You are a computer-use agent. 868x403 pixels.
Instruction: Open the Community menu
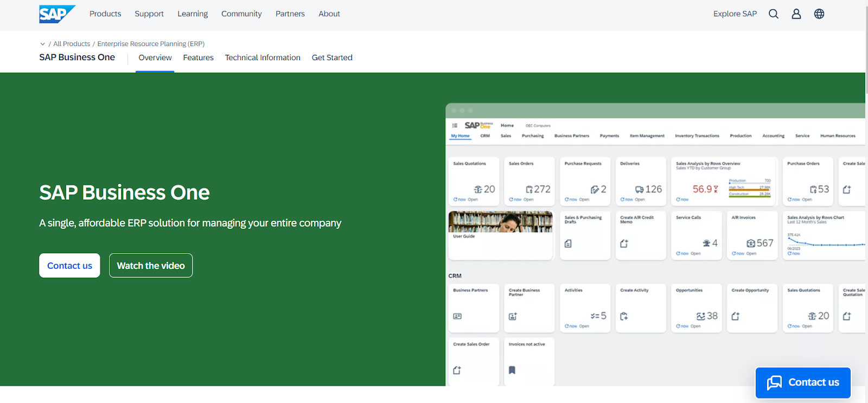pyautogui.click(x=241, y=14)
